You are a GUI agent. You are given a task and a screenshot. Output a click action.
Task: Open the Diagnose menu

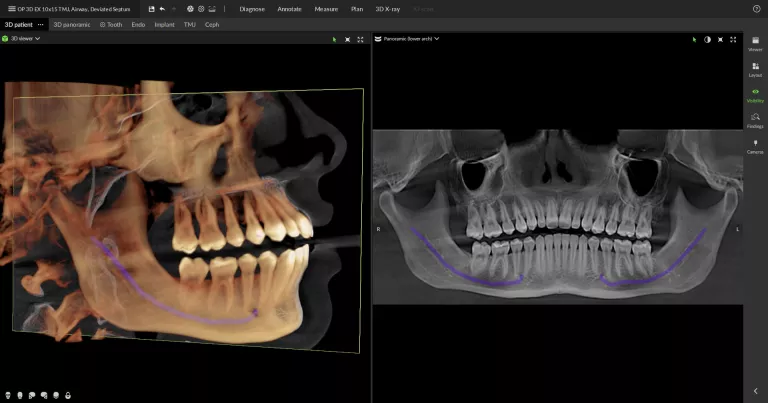[x=252, y=9]
